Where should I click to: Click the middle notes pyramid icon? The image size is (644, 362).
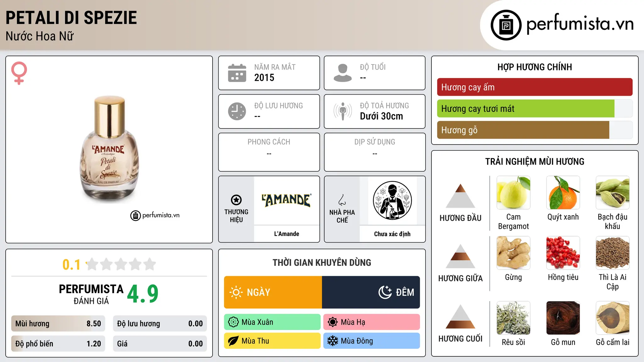click(460, 256)
